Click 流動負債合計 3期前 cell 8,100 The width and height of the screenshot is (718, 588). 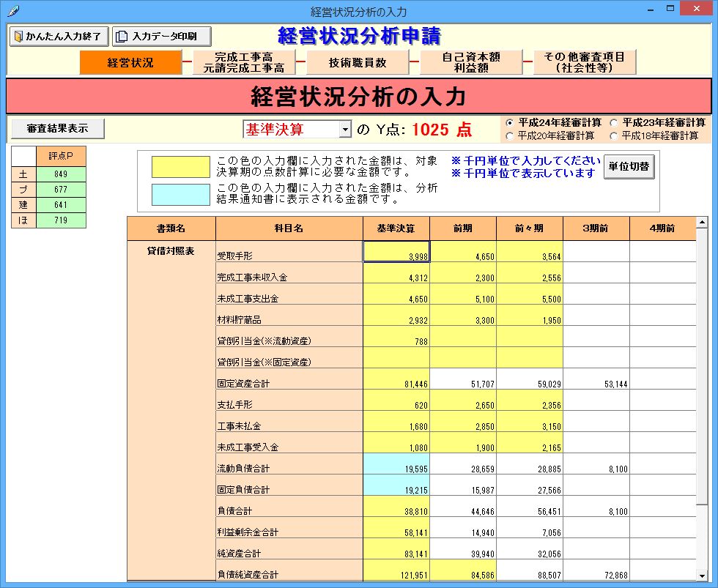[x=596, y=464]
